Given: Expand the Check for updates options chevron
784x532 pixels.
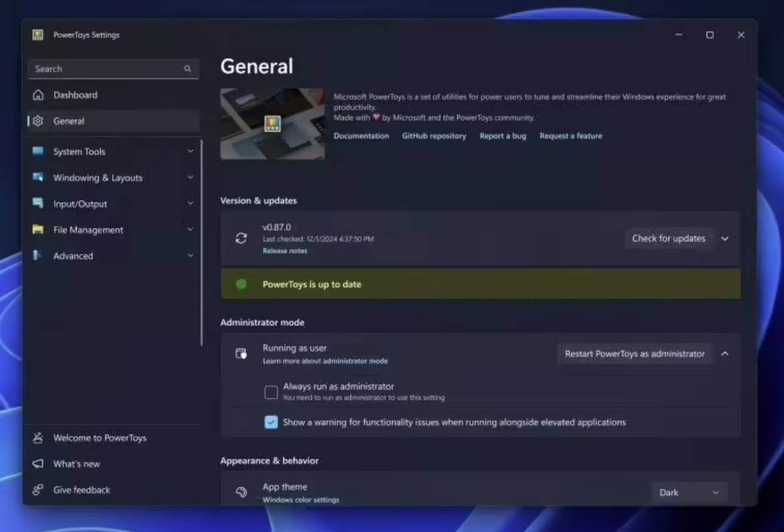Looking at the screenshot, I should pos(725,238).
